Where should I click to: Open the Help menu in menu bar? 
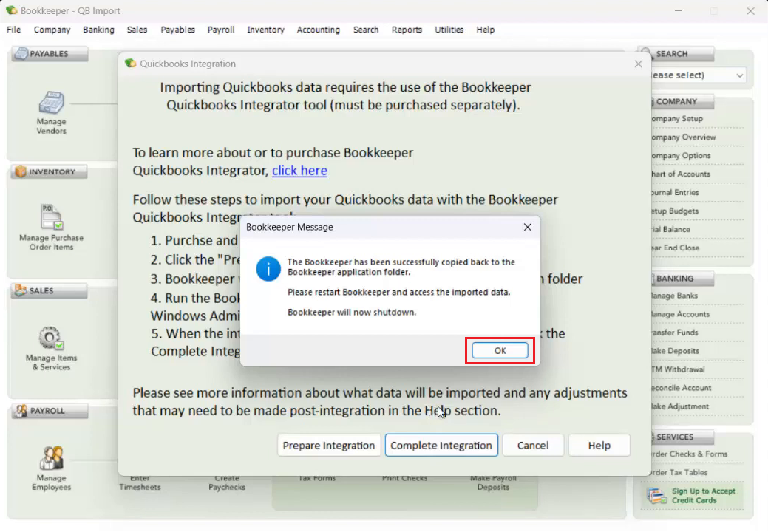click(x=486, y=30)
